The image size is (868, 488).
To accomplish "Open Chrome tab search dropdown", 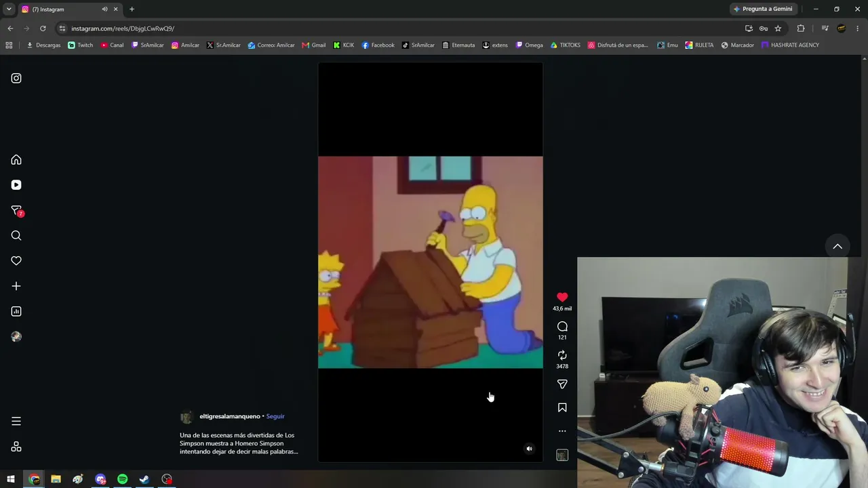I will (x=9, y=9).
